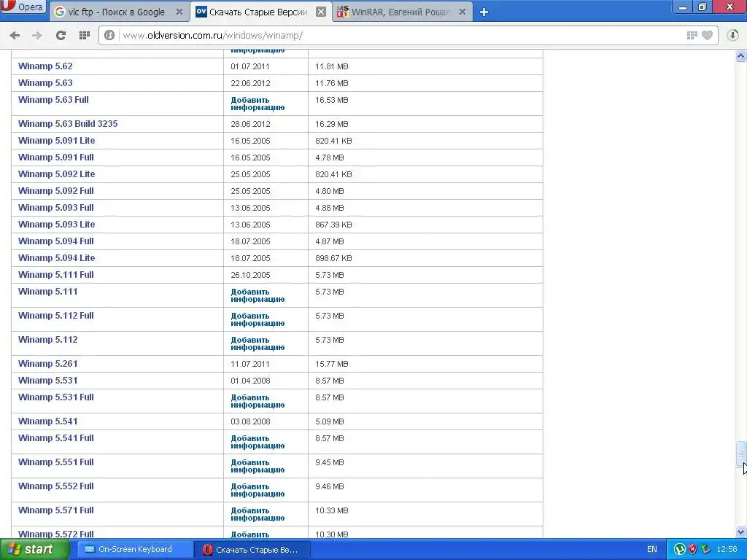Open Winamp 5.091 Full link

pos(55,157)
